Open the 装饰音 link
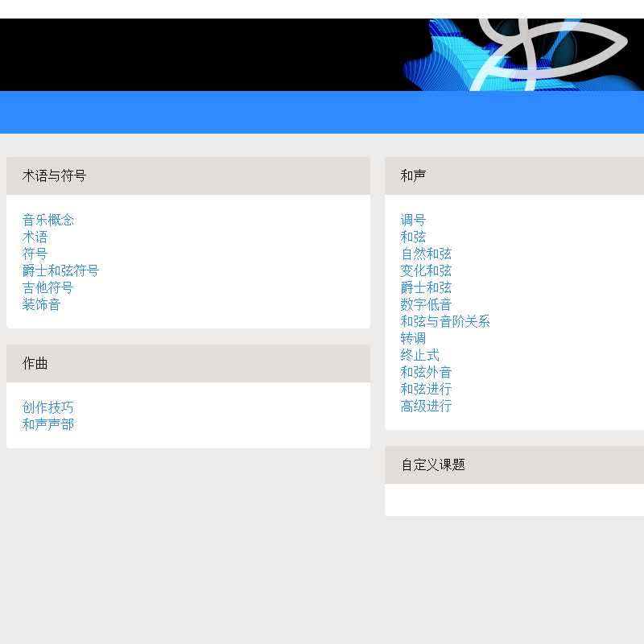This screenshot has height=644, width=644. [42, 304]
